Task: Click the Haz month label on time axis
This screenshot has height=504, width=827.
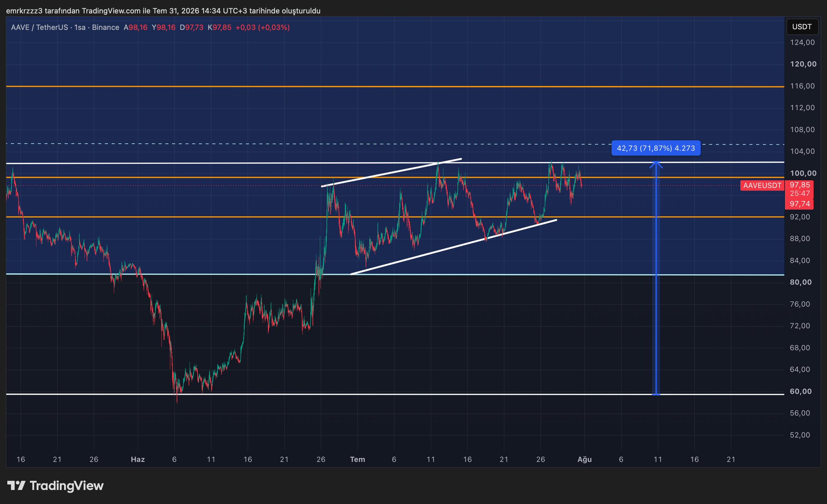Action: click(138, 460)
